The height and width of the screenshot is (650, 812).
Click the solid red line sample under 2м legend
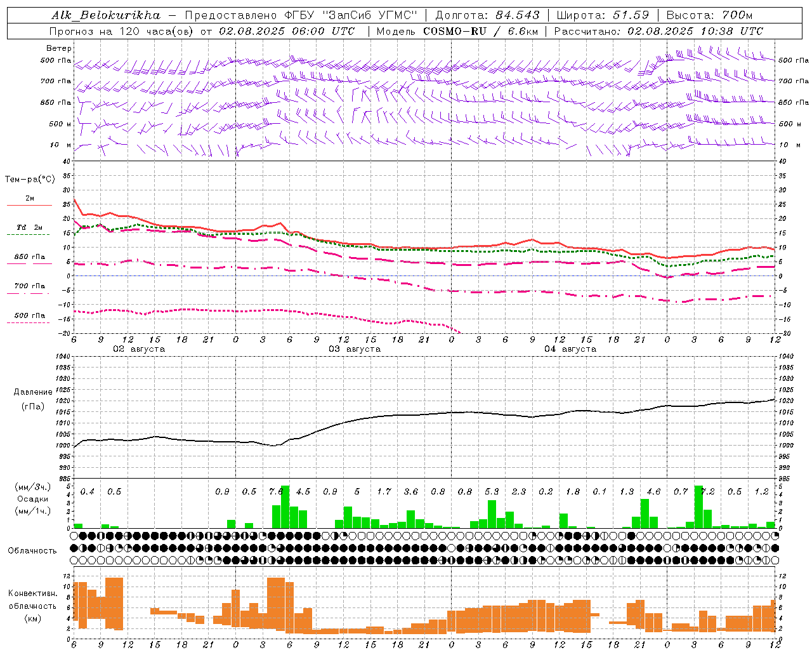pos(29,206)
